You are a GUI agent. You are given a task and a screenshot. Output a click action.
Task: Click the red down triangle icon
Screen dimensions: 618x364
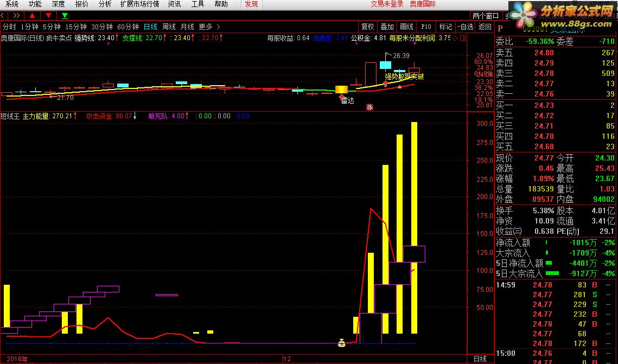tap(48, 15)
